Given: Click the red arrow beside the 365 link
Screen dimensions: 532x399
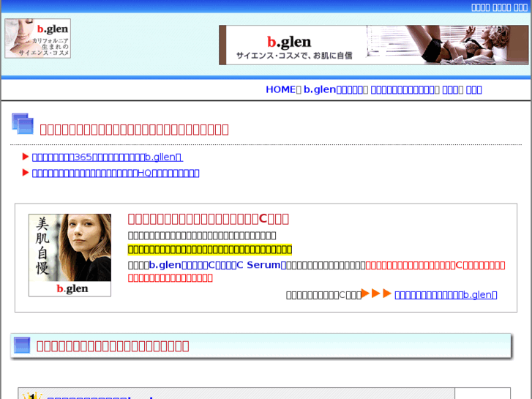Looking at the screenshot, I should tap(25, 157).
